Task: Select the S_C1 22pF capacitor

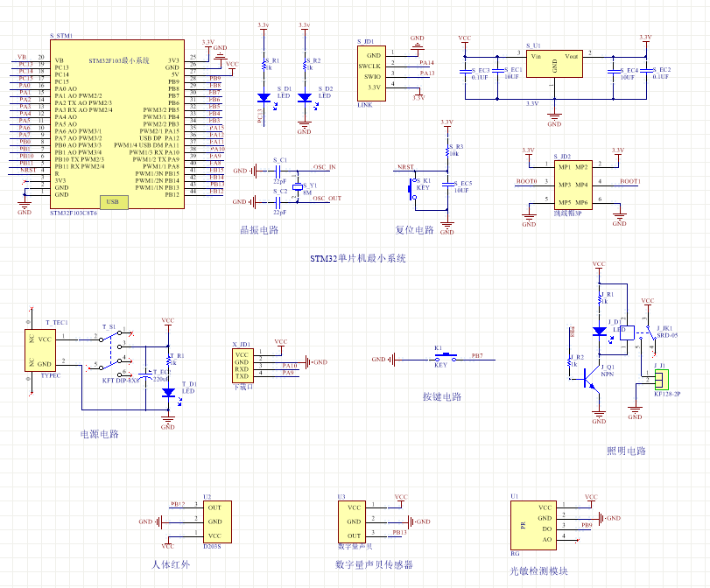Action: (x=278, y=171)
